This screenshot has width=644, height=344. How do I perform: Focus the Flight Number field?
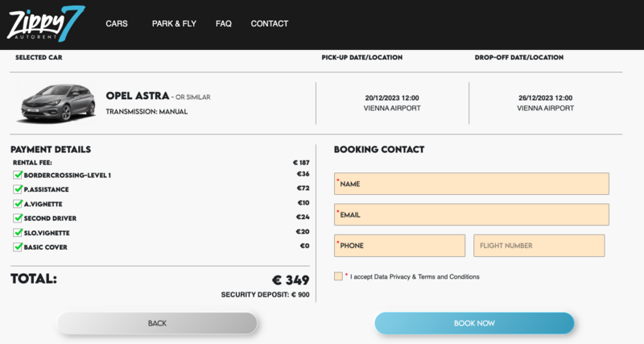point(539,246)
